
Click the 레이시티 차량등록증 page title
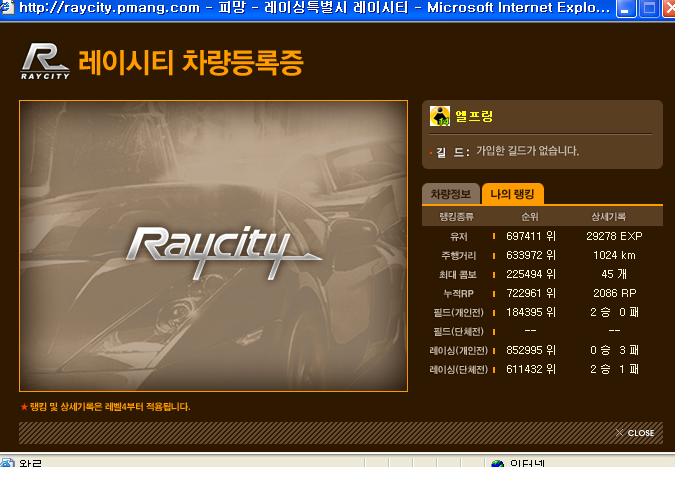[x=191, y=62]
